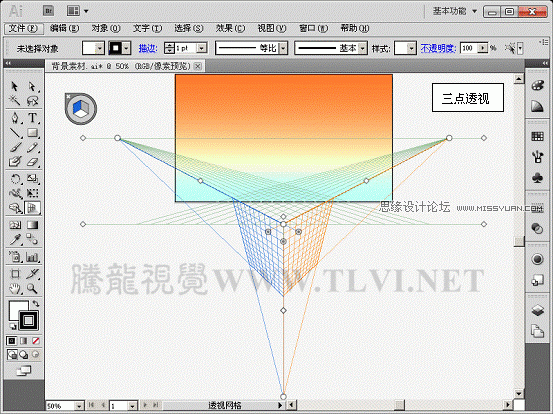553x414 pixels.
Task: Click the 不透明度 opacity link
Action: (x=438, y=48)
